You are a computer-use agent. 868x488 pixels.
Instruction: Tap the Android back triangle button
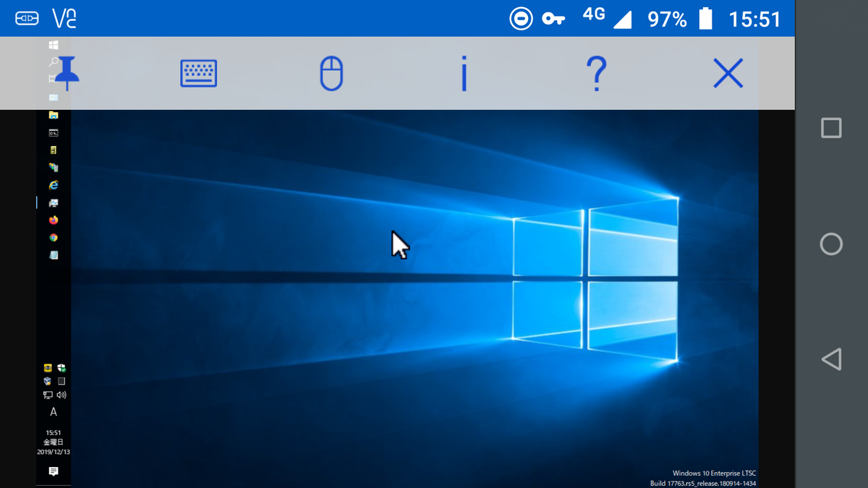[x=831, y=359]
